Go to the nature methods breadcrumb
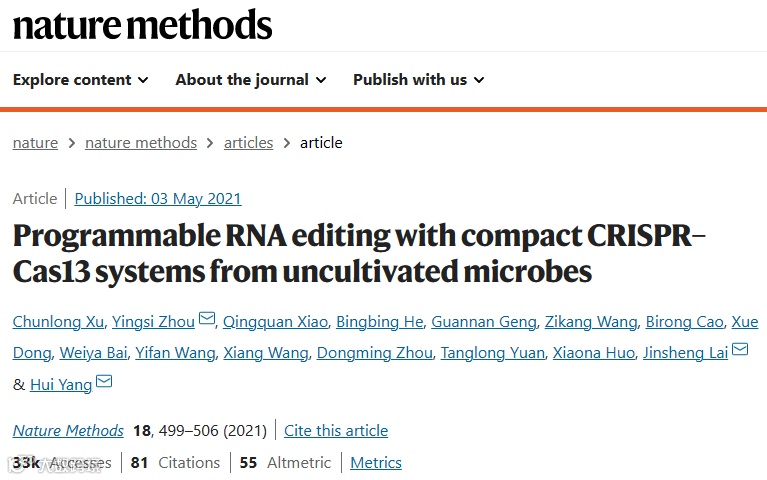 click(141, 143)
